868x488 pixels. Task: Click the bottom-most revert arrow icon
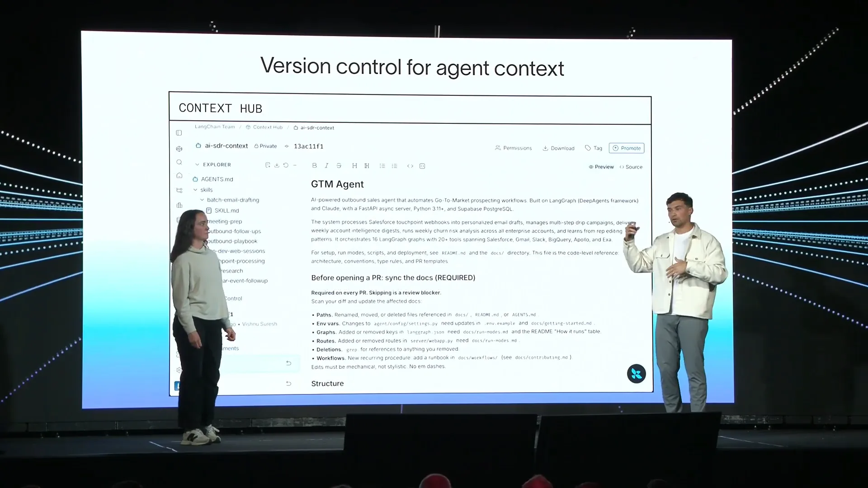[288, 383]
